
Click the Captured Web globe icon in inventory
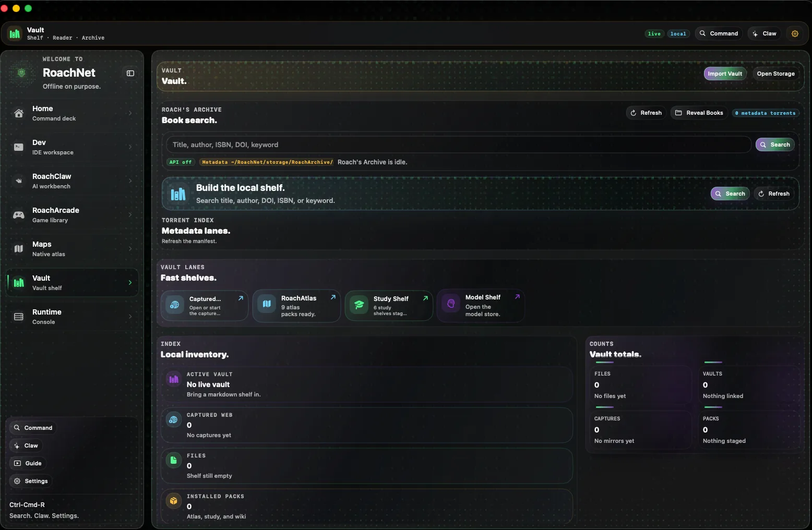click(x=174, y=419)
